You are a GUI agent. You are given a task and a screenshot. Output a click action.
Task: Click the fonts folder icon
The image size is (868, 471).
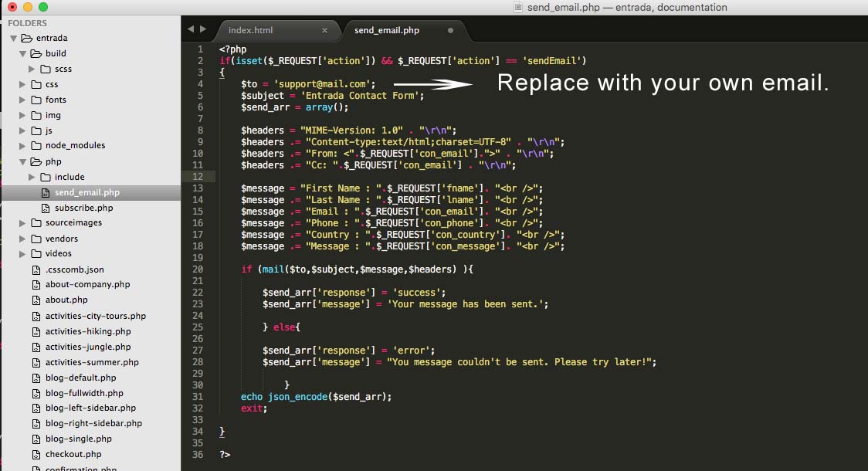click(36, 100)
